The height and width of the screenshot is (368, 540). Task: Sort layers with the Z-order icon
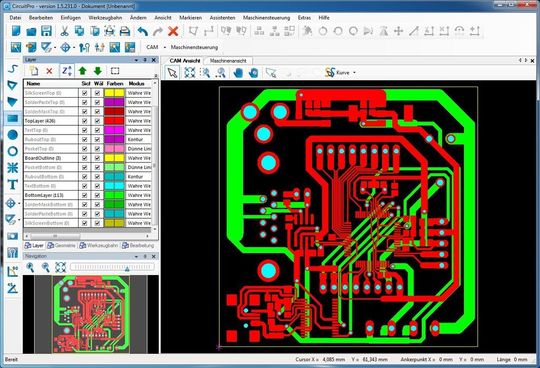pos(67,71)
